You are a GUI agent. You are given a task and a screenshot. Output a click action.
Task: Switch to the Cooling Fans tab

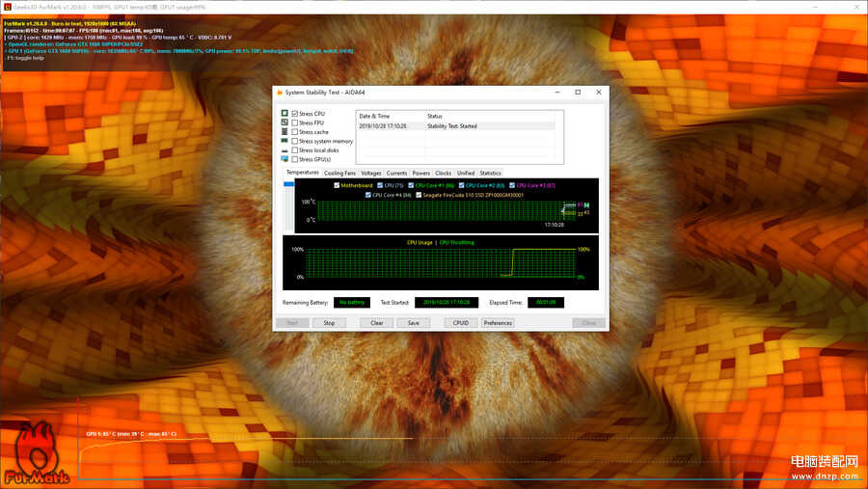pos(339,174)
